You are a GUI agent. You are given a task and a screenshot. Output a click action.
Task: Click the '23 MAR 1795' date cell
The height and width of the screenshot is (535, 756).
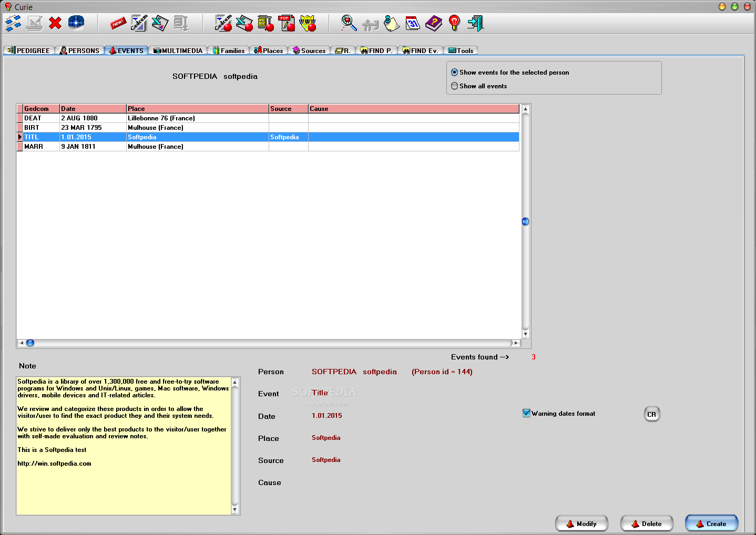(x=93, y=128)
